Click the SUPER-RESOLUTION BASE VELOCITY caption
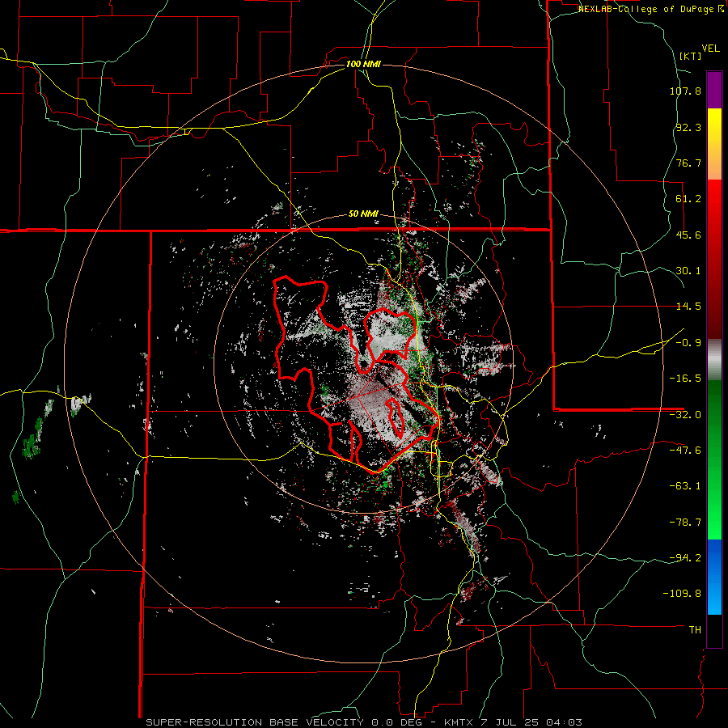This screenshot has height=728, width=728. click(x=363, y=722)
